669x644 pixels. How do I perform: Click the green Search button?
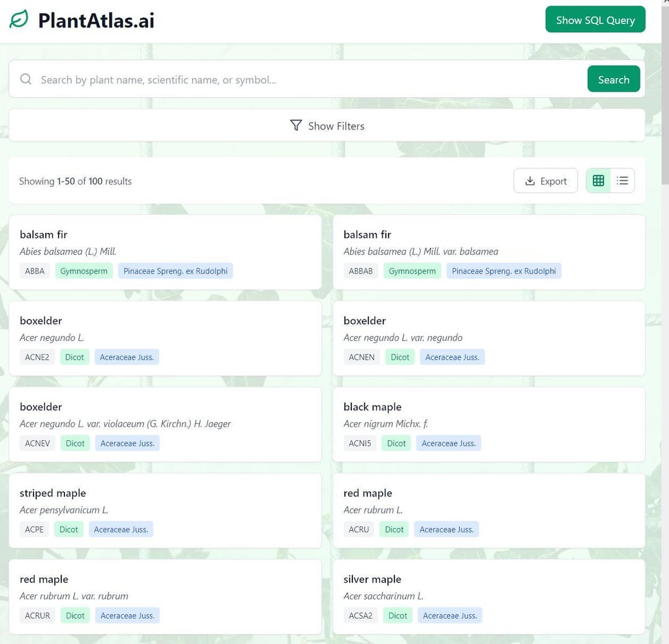613,79
